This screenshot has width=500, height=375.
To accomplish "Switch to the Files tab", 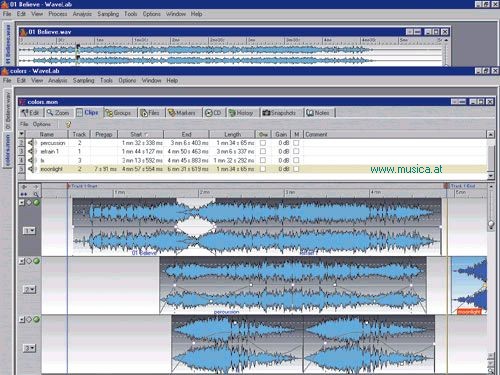I will [x=150, y=113].
